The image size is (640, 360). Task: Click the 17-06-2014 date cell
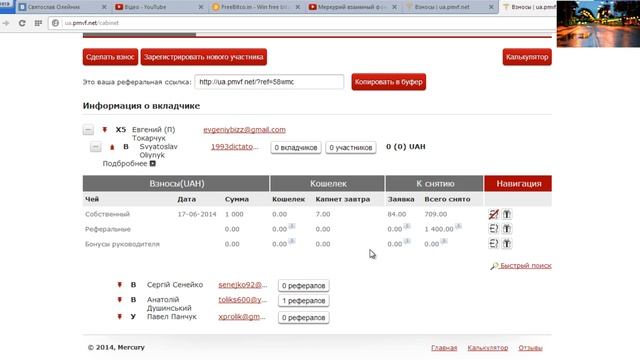[x=197, y=214]
